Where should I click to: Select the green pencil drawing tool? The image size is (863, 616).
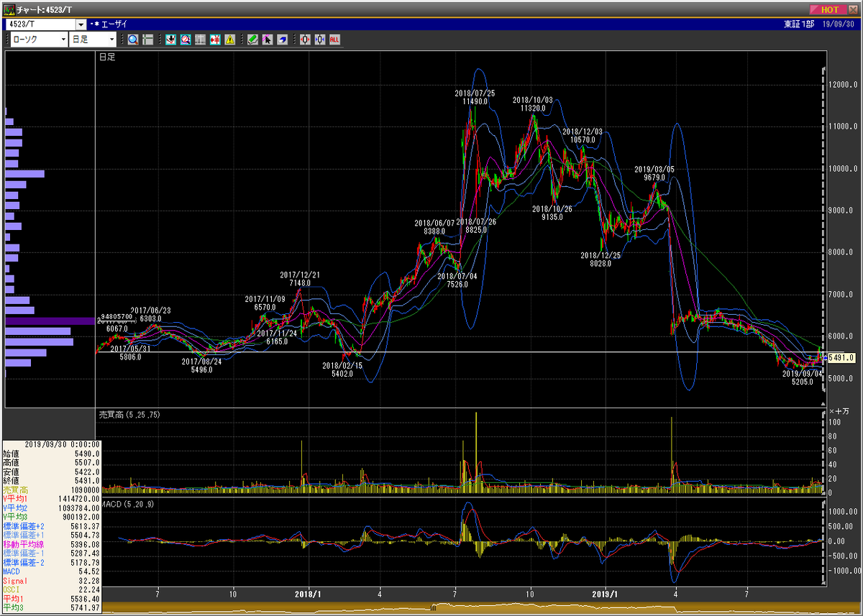click(x=252, y=40)
